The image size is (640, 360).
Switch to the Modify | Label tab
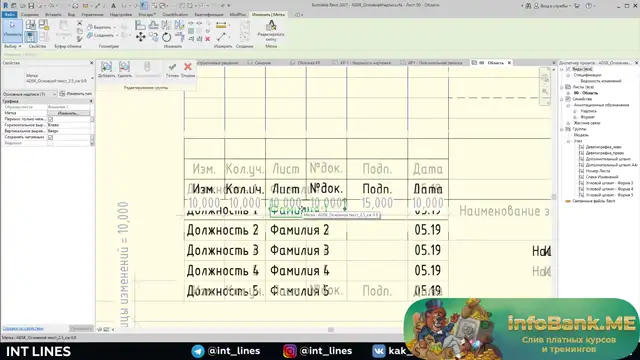click(x=269, y=15)
